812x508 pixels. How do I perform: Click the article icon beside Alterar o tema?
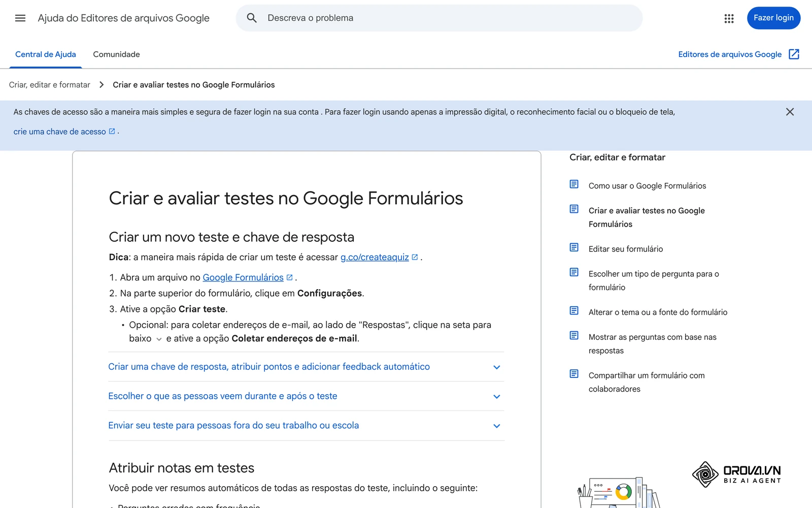tap(574, 310)
